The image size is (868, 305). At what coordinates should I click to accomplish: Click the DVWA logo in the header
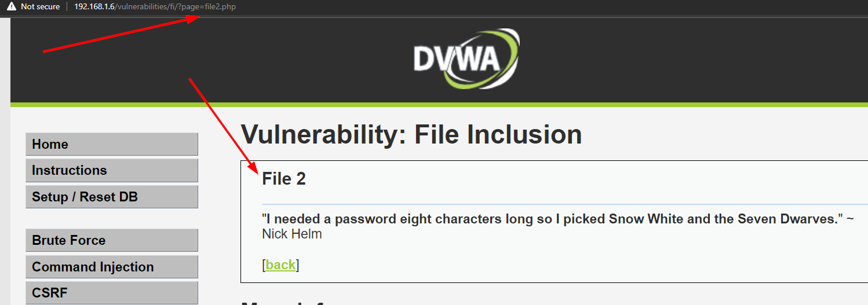[466, 60]
